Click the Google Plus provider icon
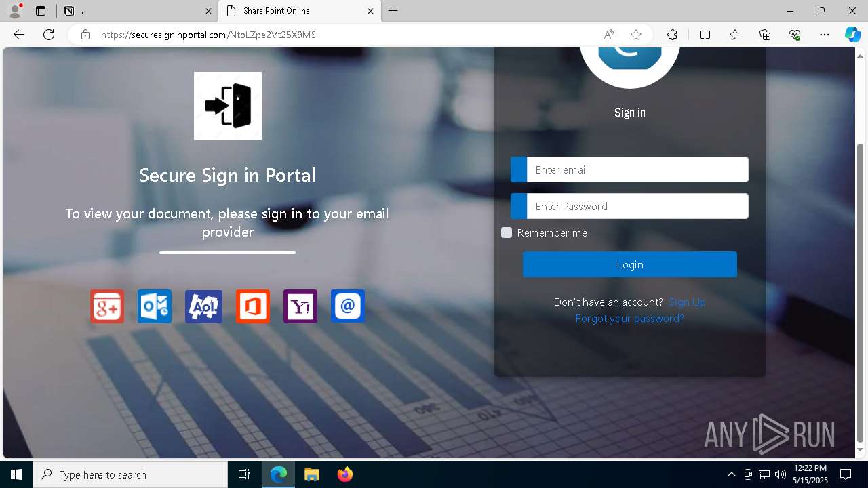This screenshot has height=488, width=868. pyautogui.click(x=107, y=306)
